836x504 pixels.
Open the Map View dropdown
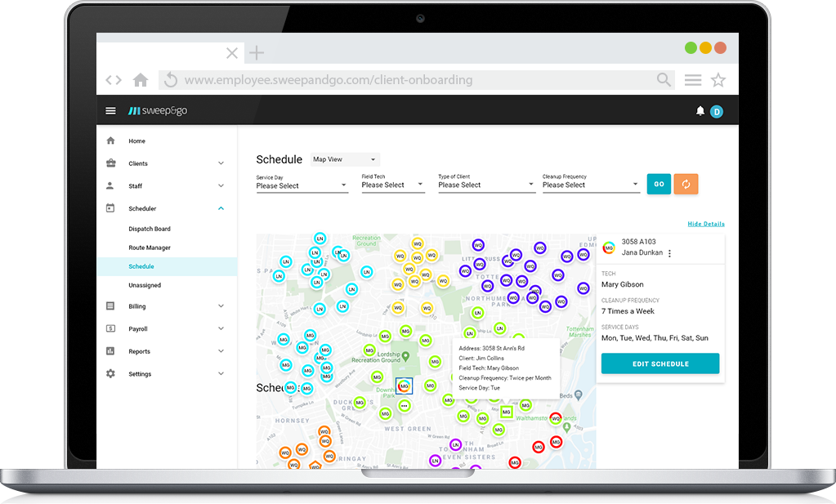pyautogui.click(x=344, y=159)
